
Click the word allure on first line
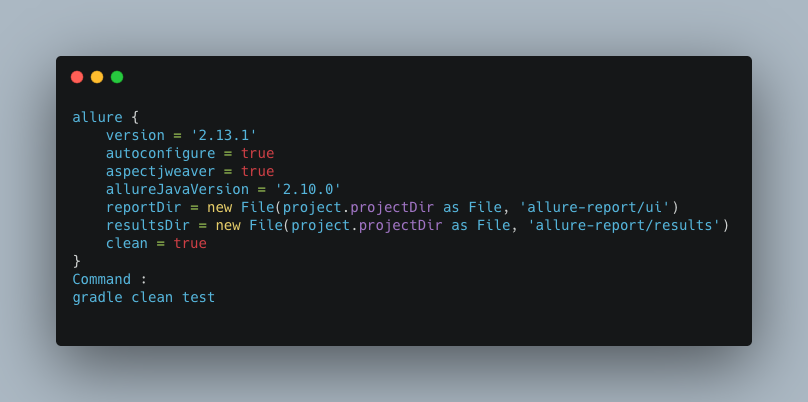pyautogui.click(x=97, y=118)
